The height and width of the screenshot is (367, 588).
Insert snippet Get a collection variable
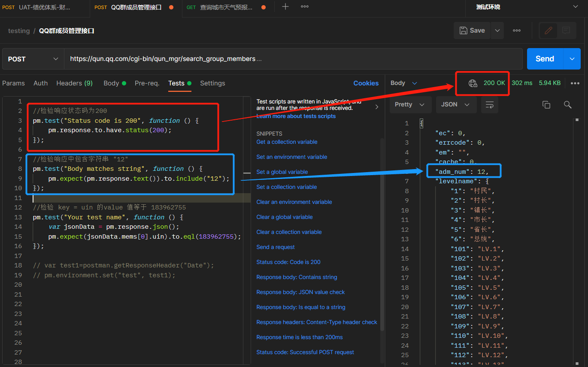tap(287, 142)
